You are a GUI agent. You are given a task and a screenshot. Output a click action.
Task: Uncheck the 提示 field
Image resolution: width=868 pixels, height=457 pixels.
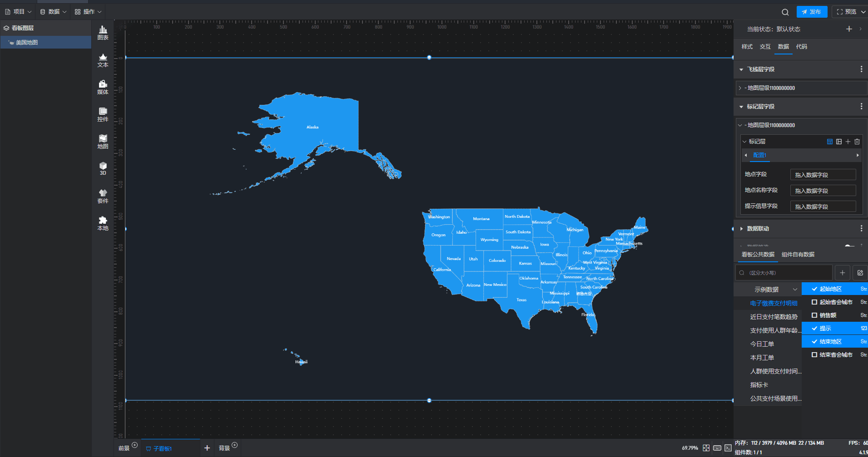[x=814, y=328]
